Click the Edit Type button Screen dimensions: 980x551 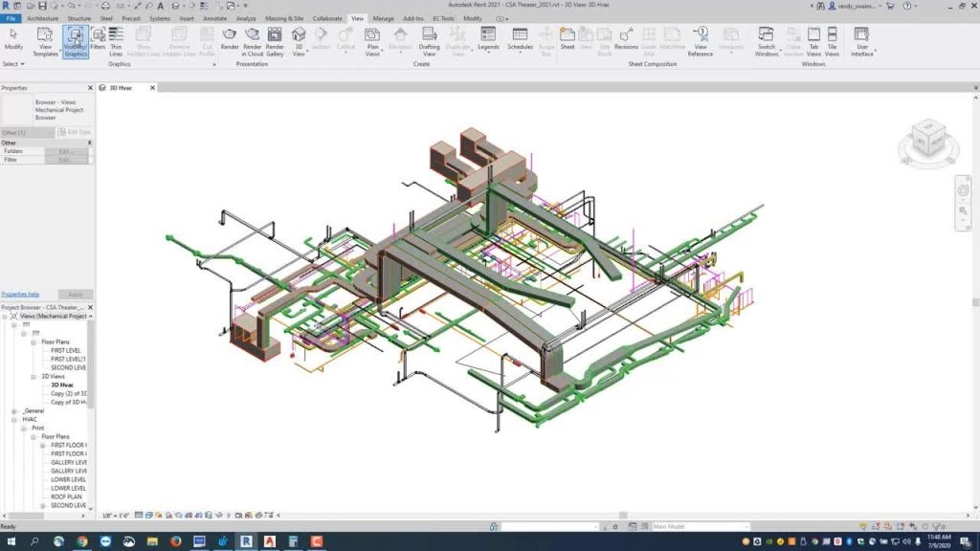click(x=75, y=132)
